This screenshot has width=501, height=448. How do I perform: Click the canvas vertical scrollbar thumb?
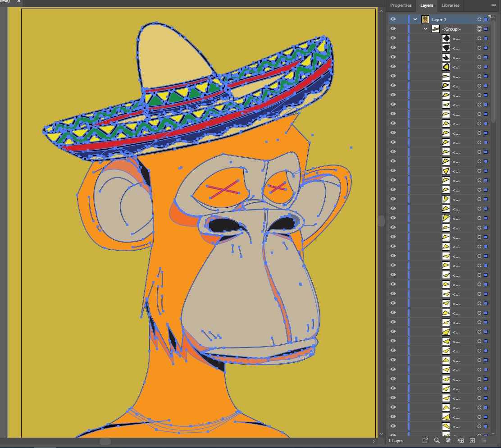tap(381, 221)
